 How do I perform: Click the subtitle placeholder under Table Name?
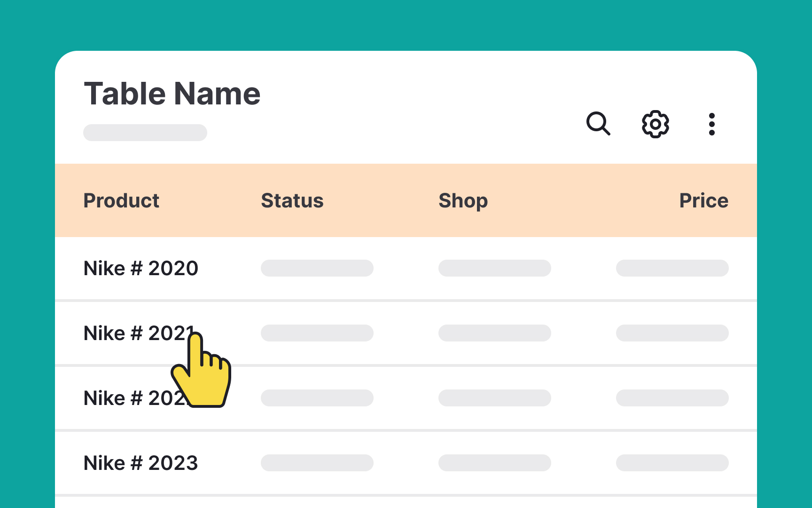145,132
